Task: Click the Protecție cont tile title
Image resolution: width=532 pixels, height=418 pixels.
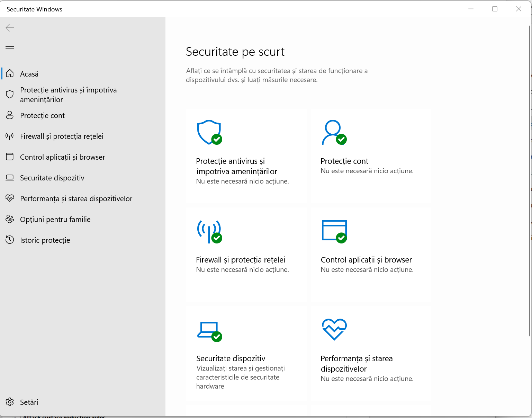Action: pyautogui.click(x=344, y=161)
